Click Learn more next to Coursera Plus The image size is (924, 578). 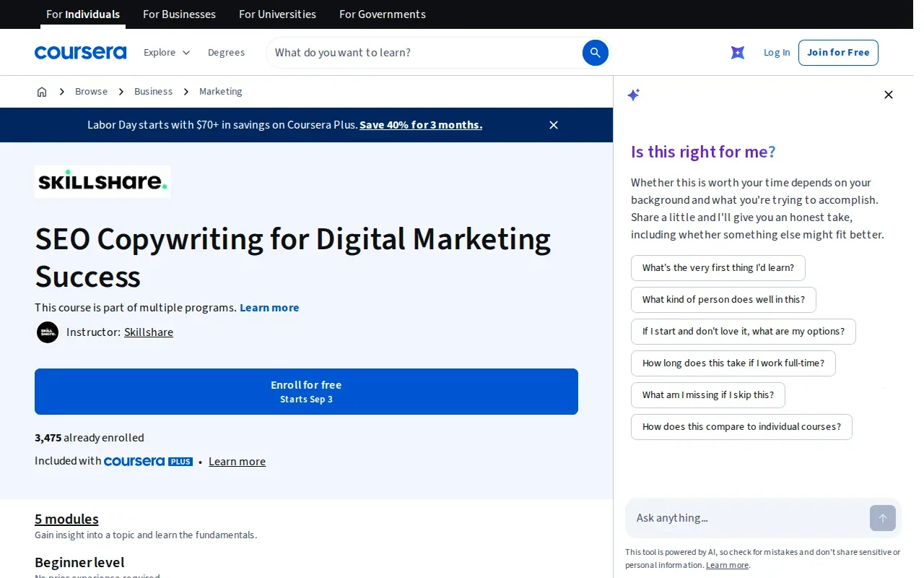point(237,462)
